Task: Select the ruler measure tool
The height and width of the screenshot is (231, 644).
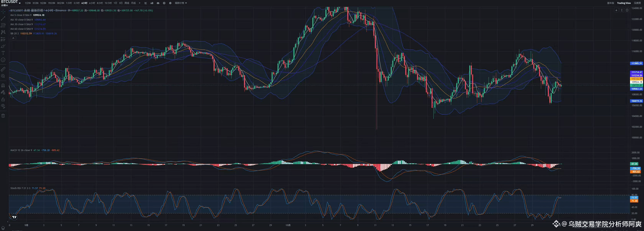Action: (3, 69)
